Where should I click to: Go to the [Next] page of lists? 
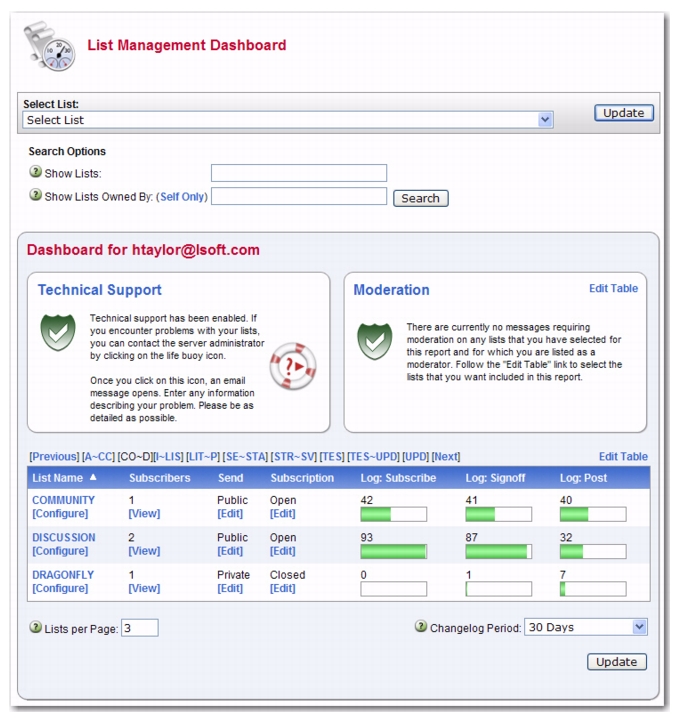click(446, 457)
